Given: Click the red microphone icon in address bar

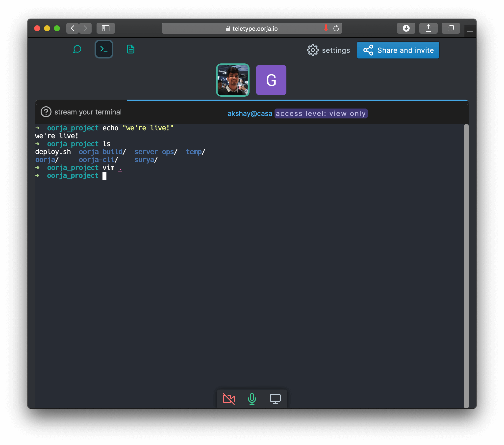Looking at the screenshot, I should 326,28.
